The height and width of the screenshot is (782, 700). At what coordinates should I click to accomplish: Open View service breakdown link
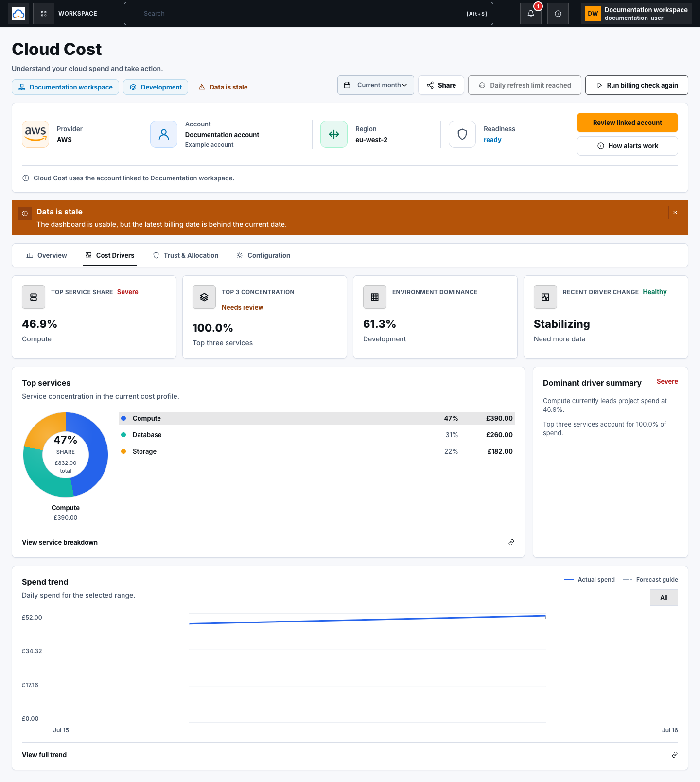(60, 542)
